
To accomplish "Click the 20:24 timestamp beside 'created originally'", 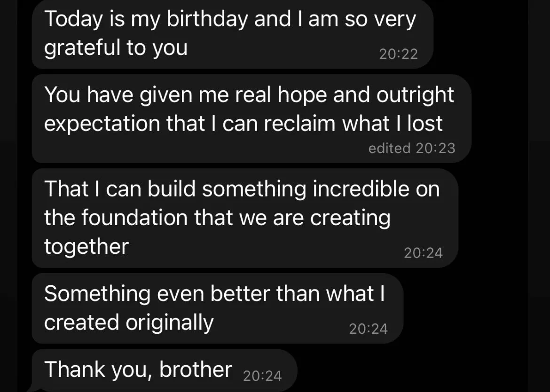I will [368, 329].
